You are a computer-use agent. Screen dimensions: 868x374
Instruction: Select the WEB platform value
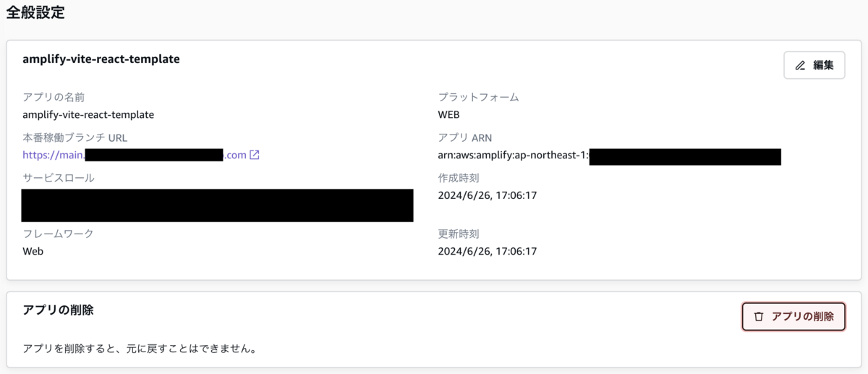click(449, 114)
